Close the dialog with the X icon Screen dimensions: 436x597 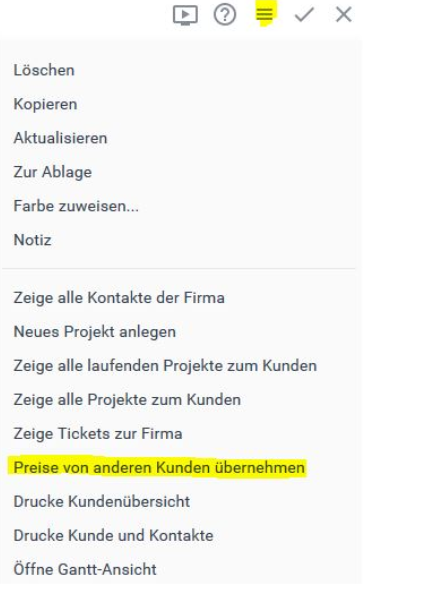[343, 15]
